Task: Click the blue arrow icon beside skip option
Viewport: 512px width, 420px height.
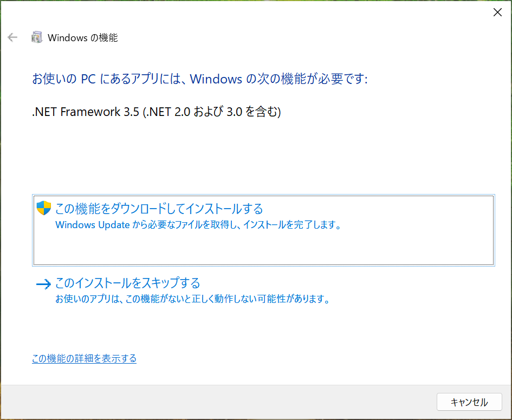Action: pyautogui.click(x=43, y=284)
